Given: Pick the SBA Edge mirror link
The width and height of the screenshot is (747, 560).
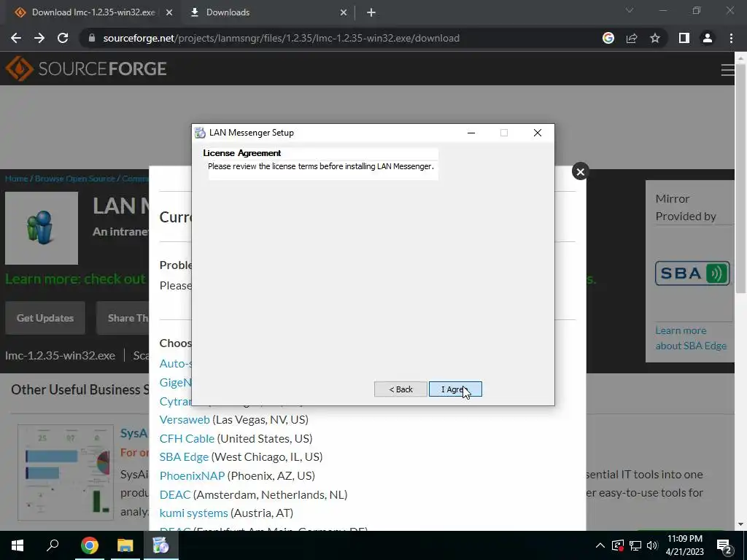Looking at the screenshot, I should pyautogui.click(x=184, y=457).
